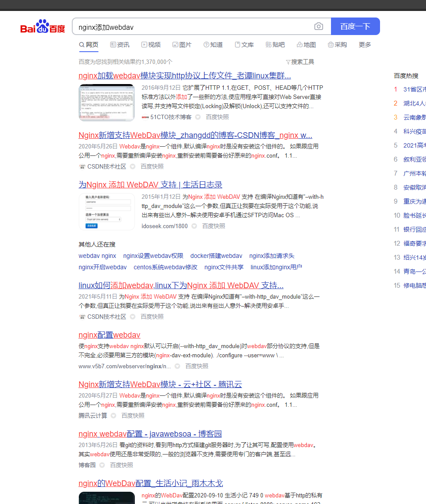Search related term webdav nginx
This screenshot has width=426, height=504.
click(x=97, y=256)
